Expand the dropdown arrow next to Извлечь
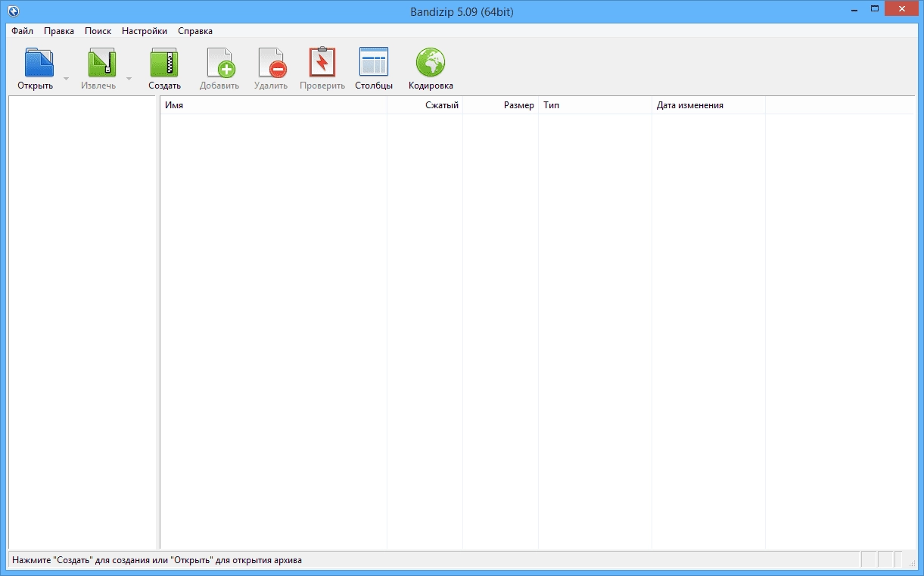Image resolution: width=924 pixels, height=576 pixels. (x=129, y=78)
